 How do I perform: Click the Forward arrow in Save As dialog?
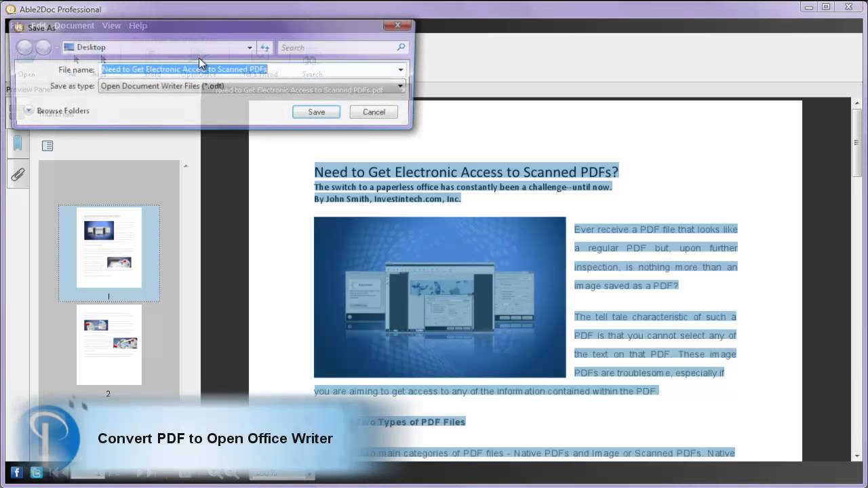(x=43, y=47)
